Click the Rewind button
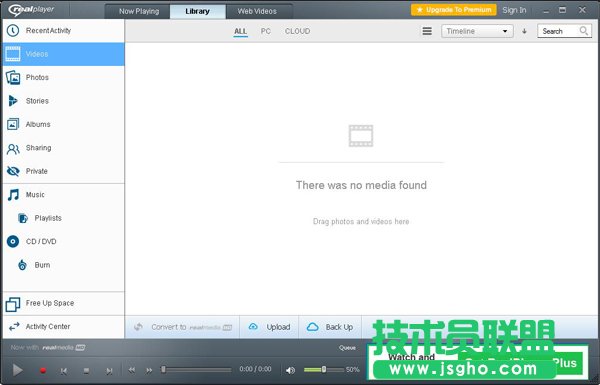The height and width of the screenshot is (385, 600). pos(132,370)
